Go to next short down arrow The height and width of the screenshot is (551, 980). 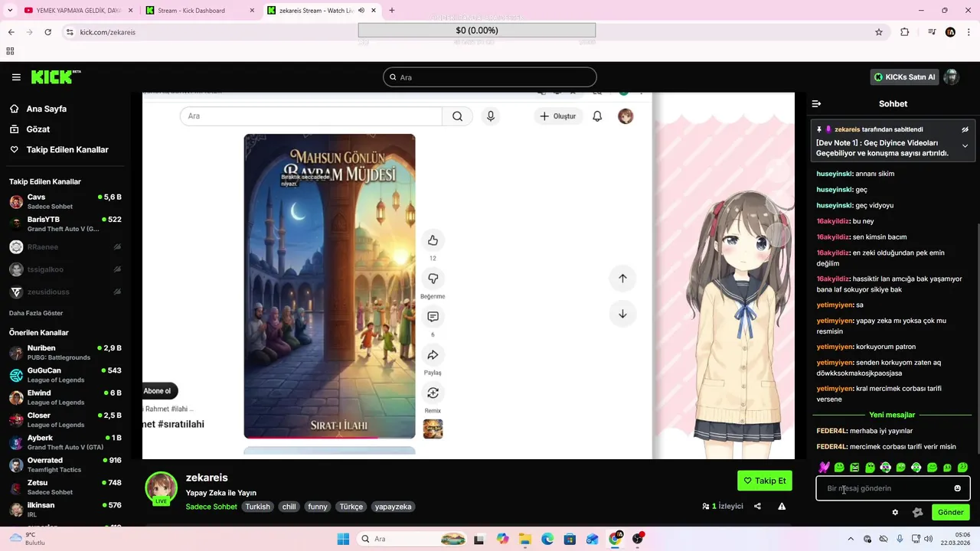622,314
